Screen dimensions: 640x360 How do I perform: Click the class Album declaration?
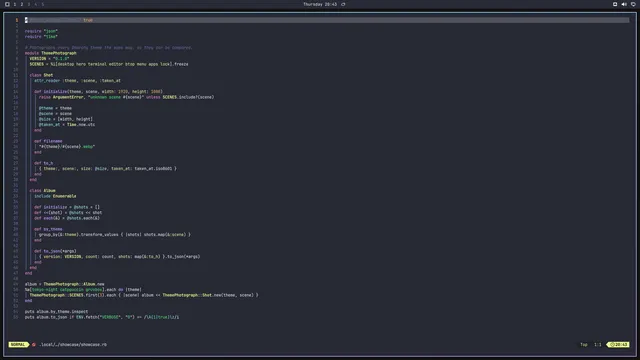coord(42,191)
